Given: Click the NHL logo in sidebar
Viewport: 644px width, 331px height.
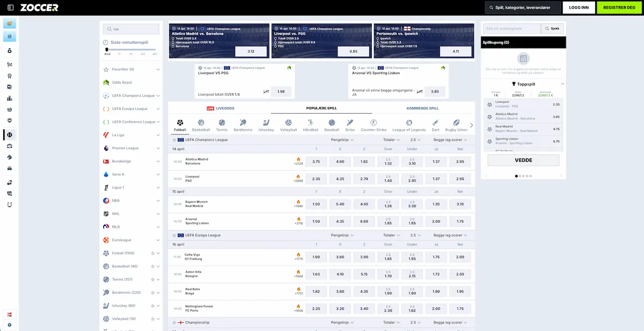Looking at the screenshot, I should point(106,213).
